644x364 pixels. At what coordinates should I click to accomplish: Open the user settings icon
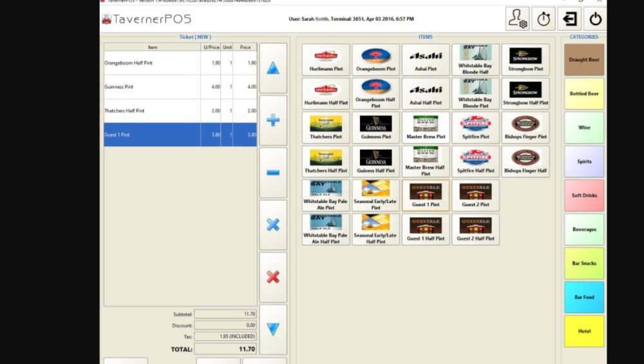click(x=517, y=19)
